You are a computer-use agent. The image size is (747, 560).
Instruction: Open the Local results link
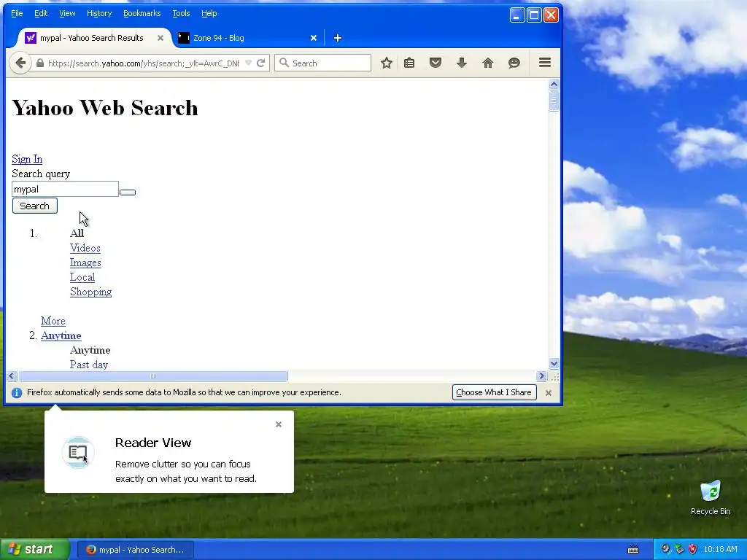tap(82, 277)
